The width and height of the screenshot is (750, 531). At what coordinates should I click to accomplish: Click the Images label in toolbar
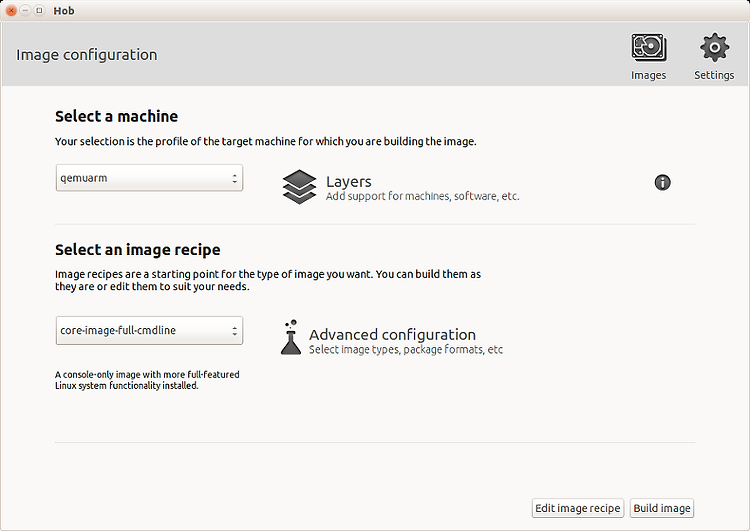(649, 75)
